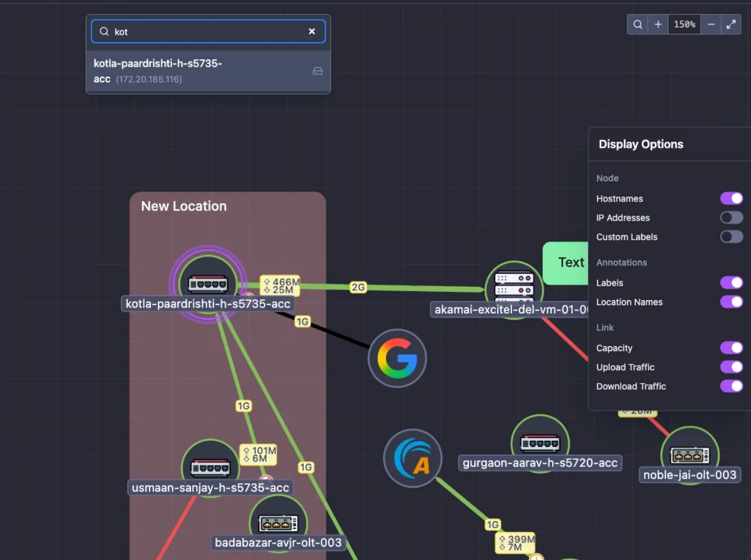Switch off the Capacity toggle

click(x=731, y=348)
